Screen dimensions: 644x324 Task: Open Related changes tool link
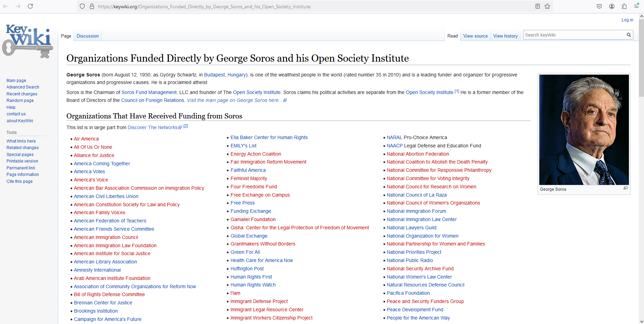(22, 148)
